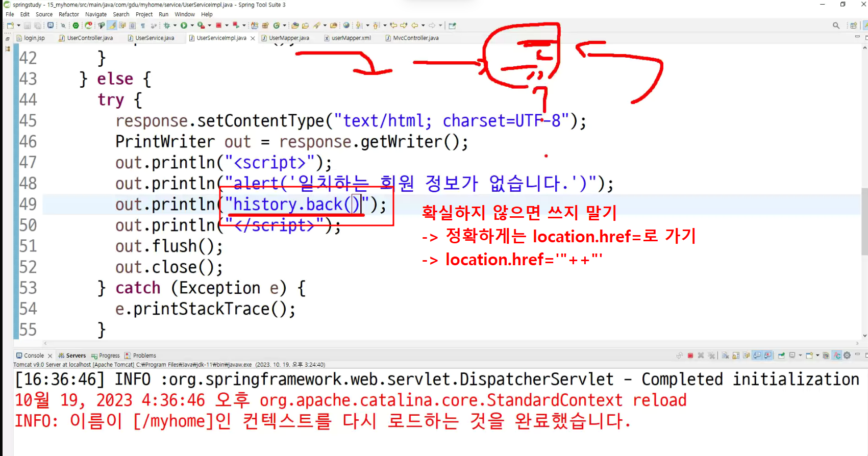The height and width of the screenshot is (456, 868).
Task: Click the Terminate red square in Console toolbar
Action: pyautogui.click(x=690, y=356)
